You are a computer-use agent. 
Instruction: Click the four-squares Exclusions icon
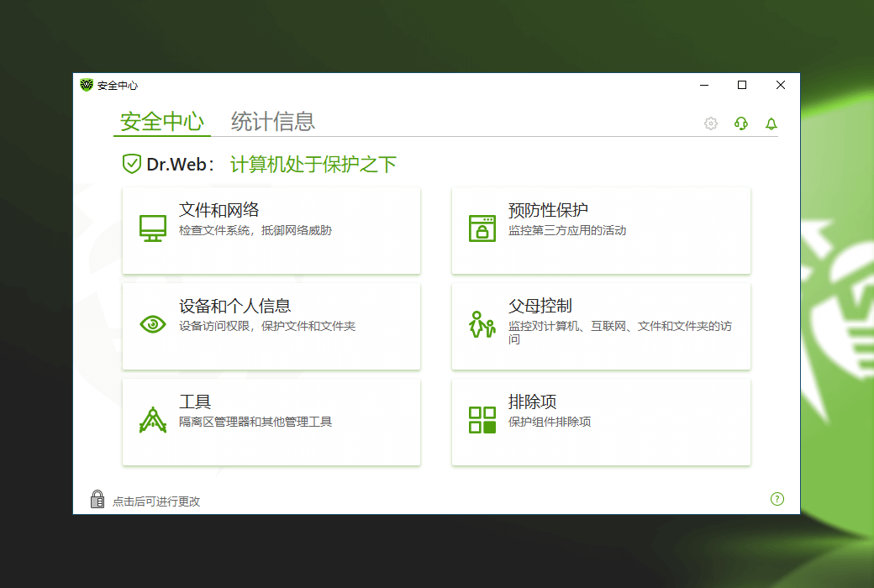[482, 419]
